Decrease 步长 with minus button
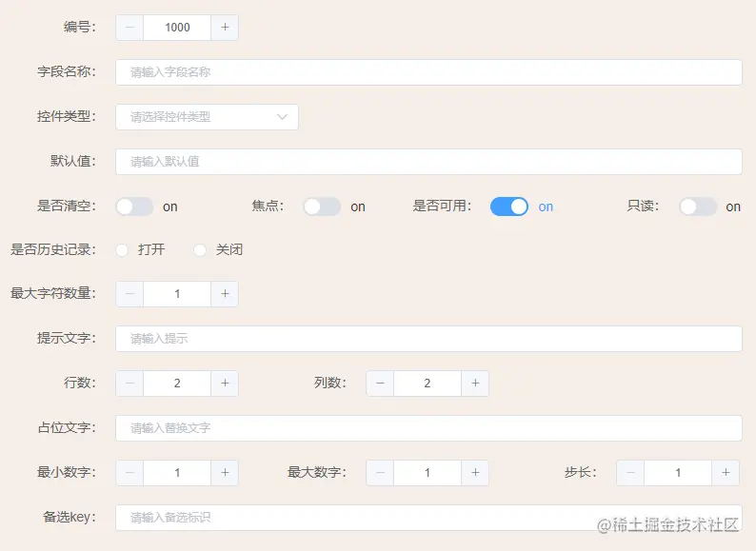Image resolution: width=756 pixels, height=551 pixels. tap(630, 472)
